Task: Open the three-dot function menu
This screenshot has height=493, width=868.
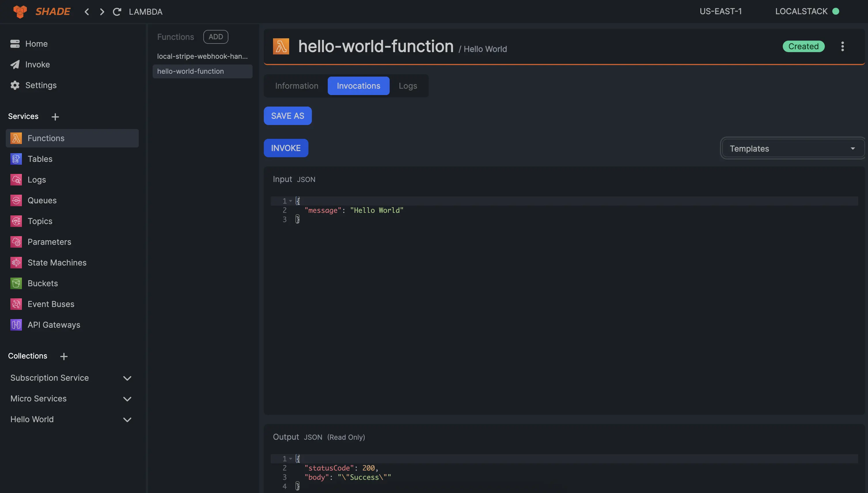Action: click(843, 46)
